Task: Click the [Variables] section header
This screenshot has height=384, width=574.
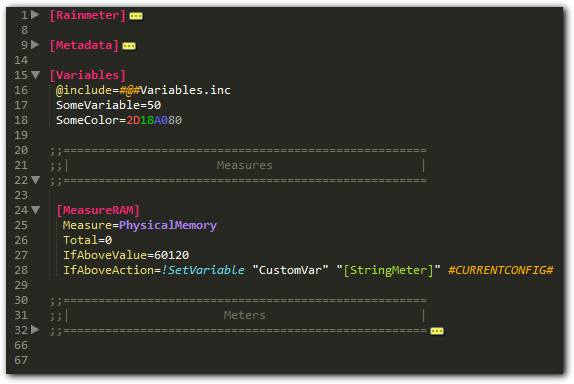Action: click(x=87, y=75)
